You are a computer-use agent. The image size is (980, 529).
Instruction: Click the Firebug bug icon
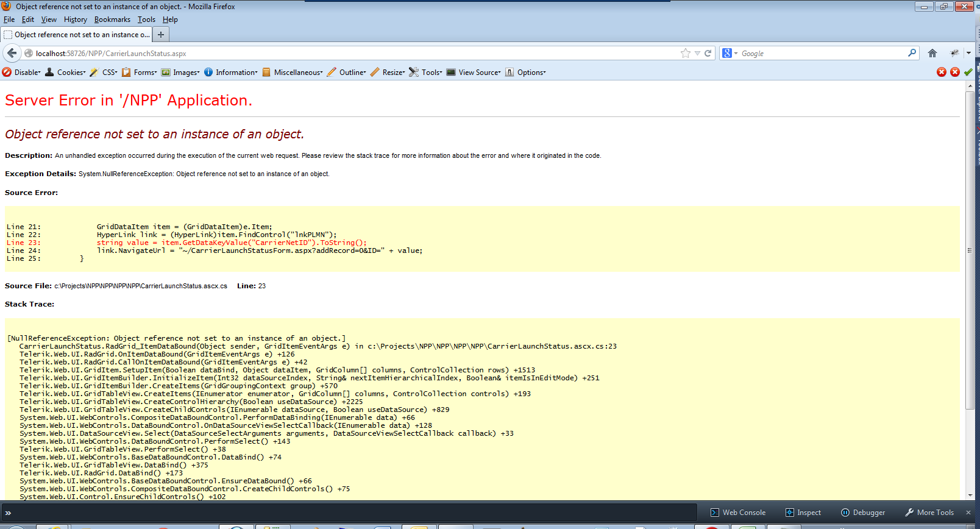point(954,53)
